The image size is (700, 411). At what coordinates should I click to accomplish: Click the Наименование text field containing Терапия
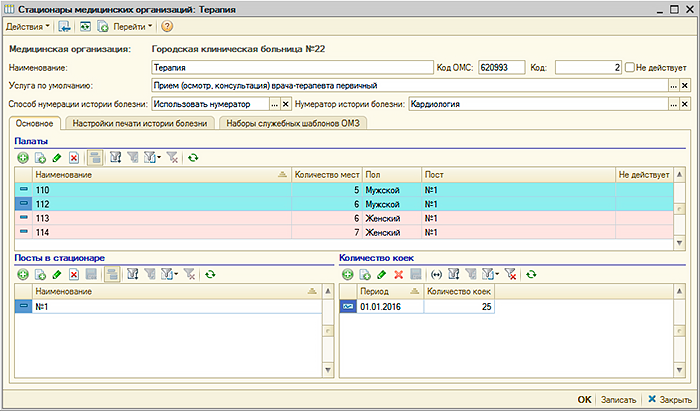point(290,67)
